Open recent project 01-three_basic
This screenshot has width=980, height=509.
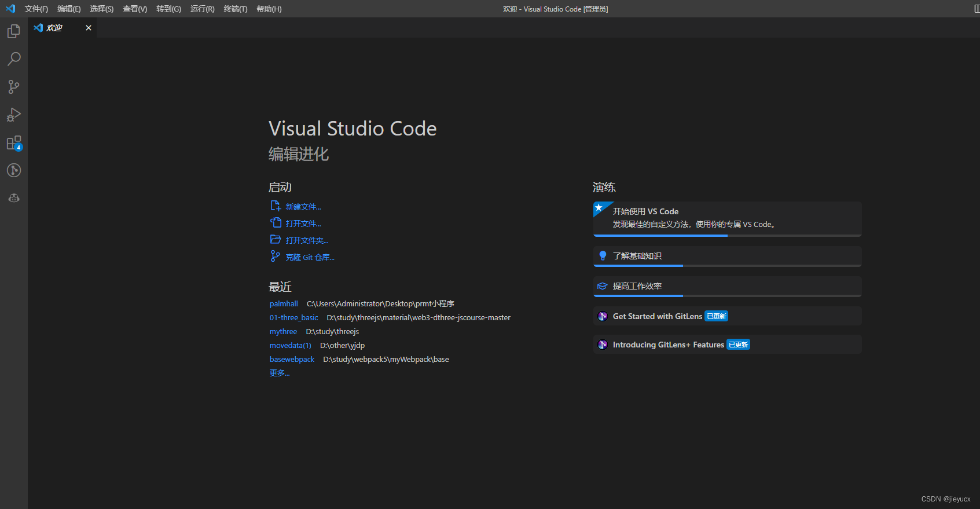(x=293, y=317)
